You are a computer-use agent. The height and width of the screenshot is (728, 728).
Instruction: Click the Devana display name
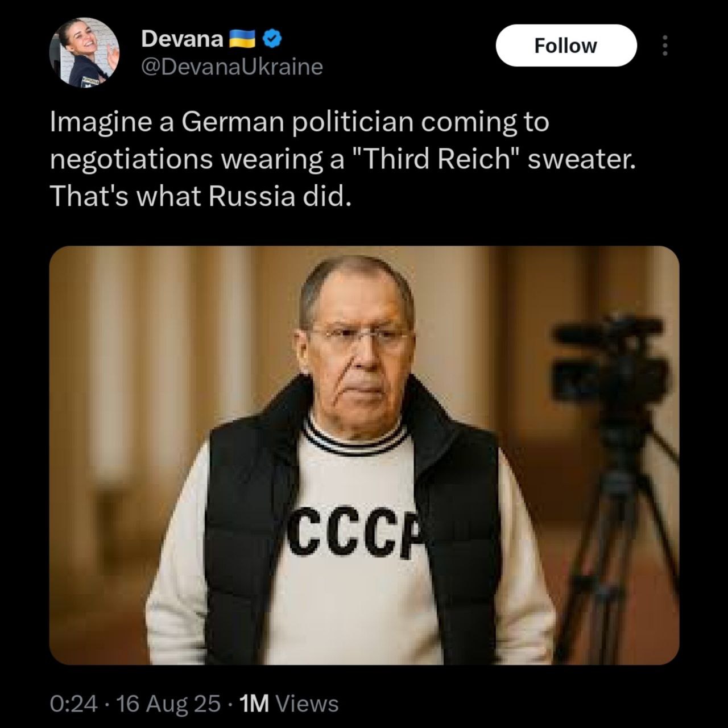181,39
